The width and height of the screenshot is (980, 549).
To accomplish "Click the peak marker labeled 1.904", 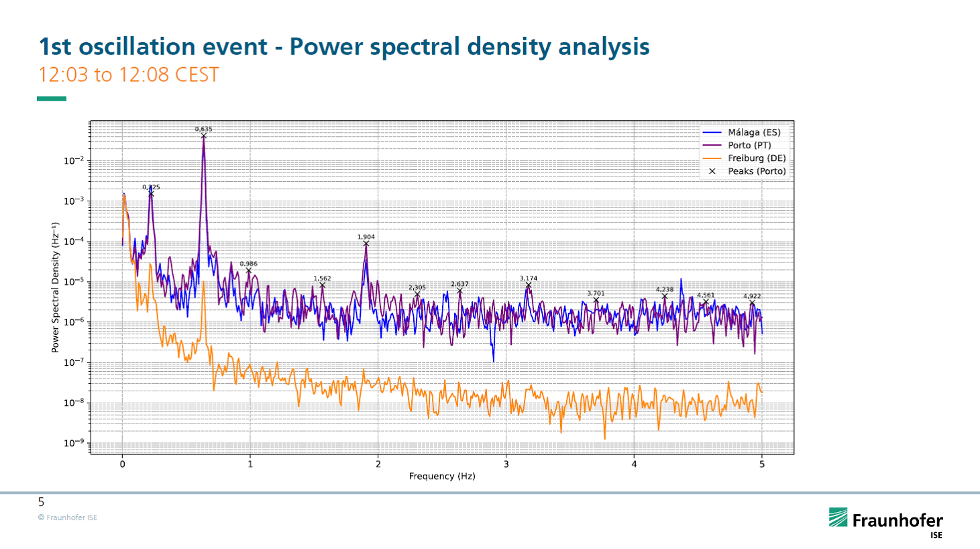I will (x=366, y=244).
